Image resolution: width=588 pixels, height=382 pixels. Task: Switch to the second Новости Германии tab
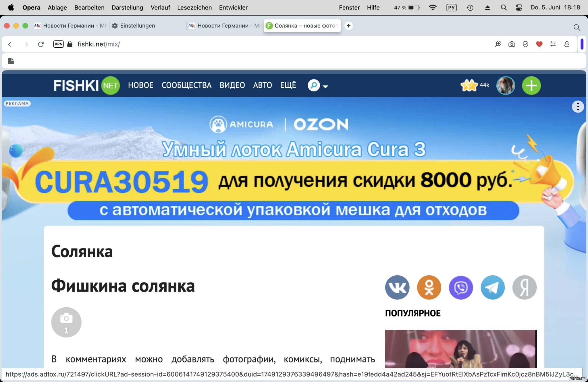(x=224, y=26)
